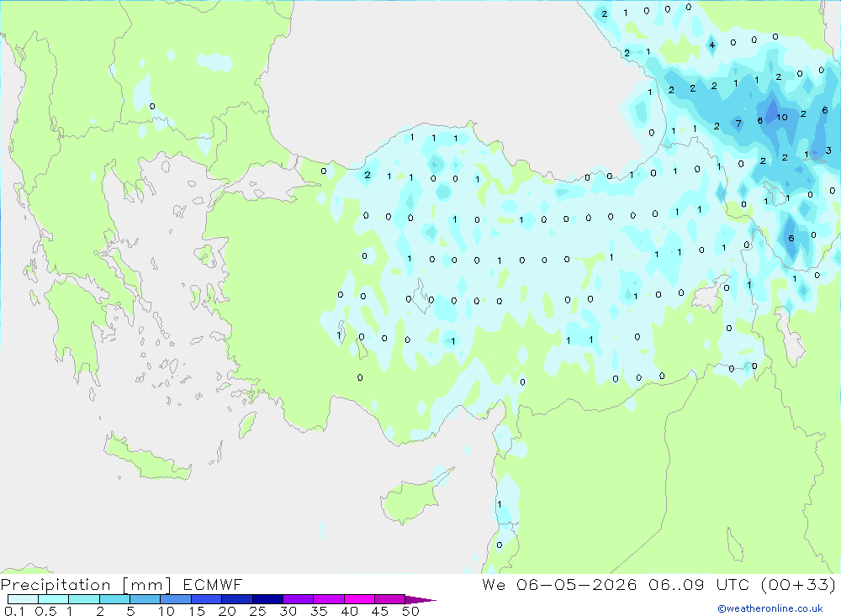Click the 'ECMWF' model label
The height and width of the screenshot is (616, 841).
pos(213,584)
